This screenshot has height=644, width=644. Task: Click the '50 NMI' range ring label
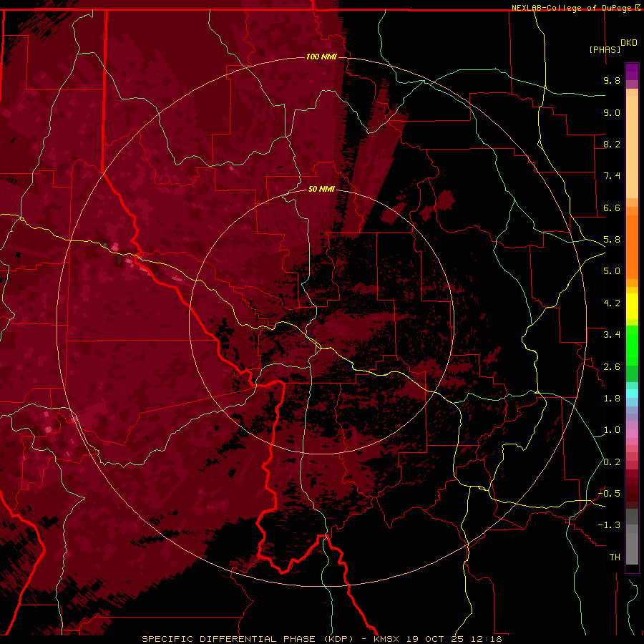(321, 189)
